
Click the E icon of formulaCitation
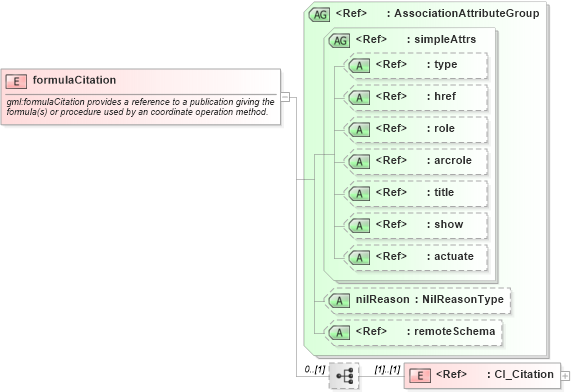(16, 82)
